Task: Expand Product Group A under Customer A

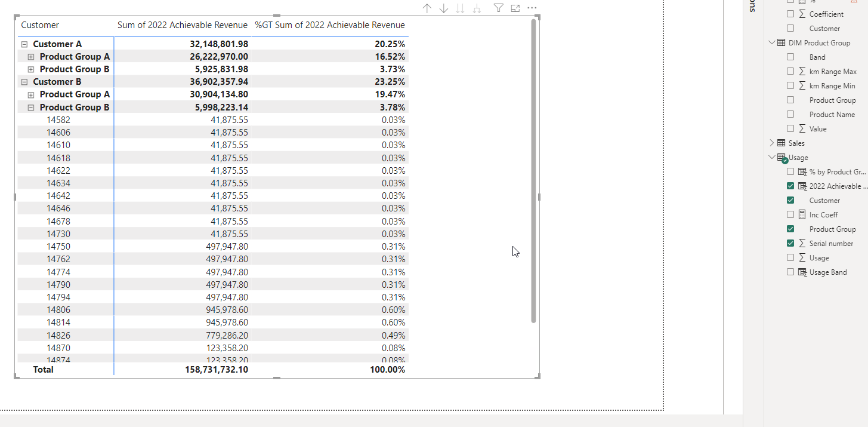Action: tap(31, 57)
